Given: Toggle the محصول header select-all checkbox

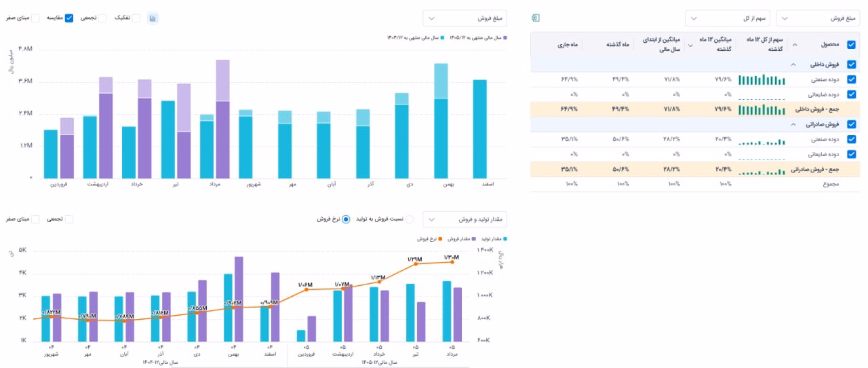Looking at the screenshot, I should point(852,44).
